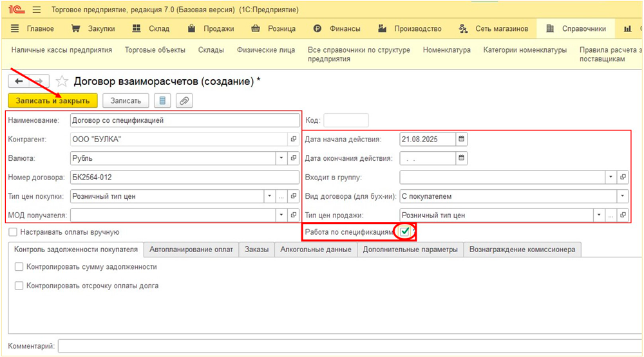Click the paperclip attached files icon
Screen dimensions: 644x357
tap(184, 100)
